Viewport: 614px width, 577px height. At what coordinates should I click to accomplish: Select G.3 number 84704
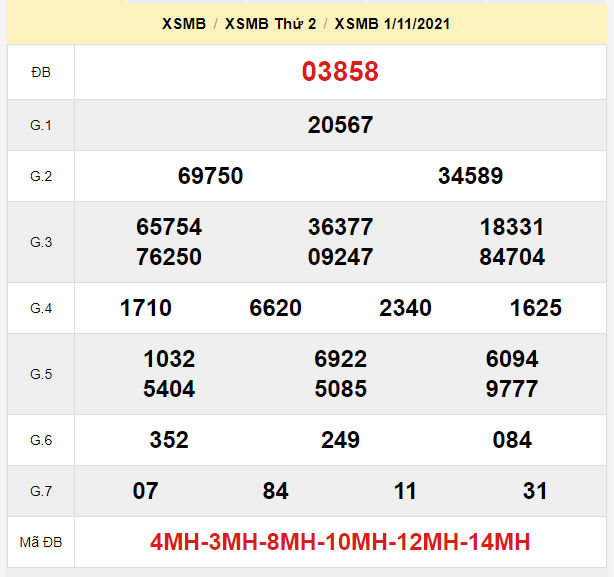point(512,257)
